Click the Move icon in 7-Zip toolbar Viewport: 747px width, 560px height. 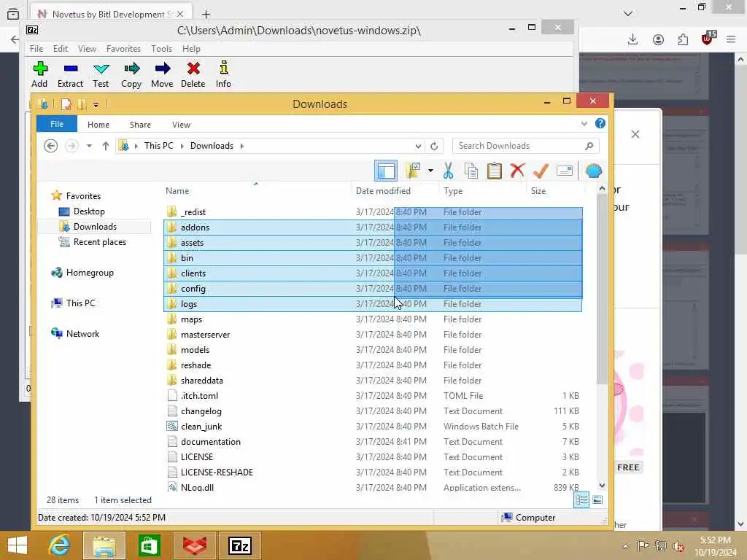coord(162,74)
